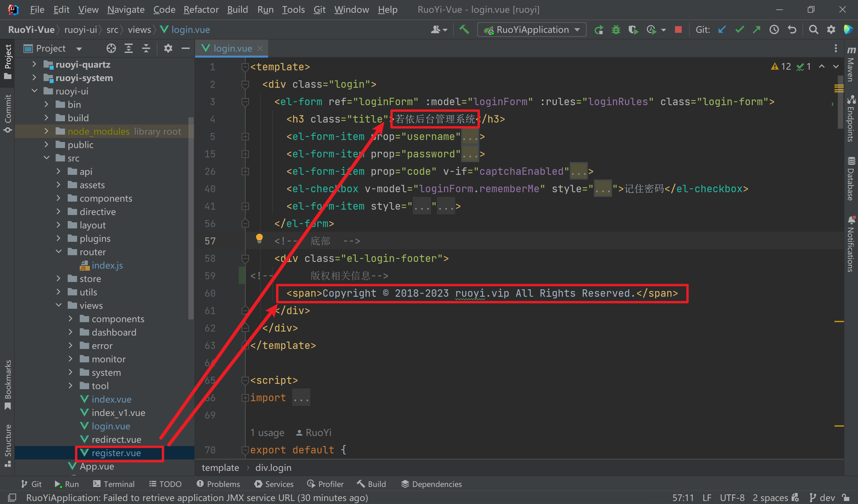Open the Refactor menu
Viewport: 858px width, 504px height.
(201, 9)
